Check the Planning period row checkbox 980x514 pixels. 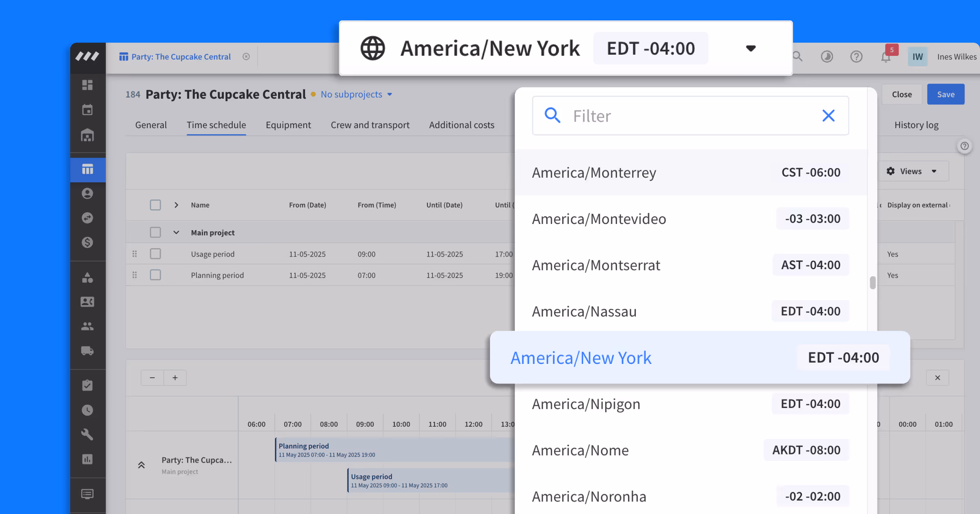[155, 275]
